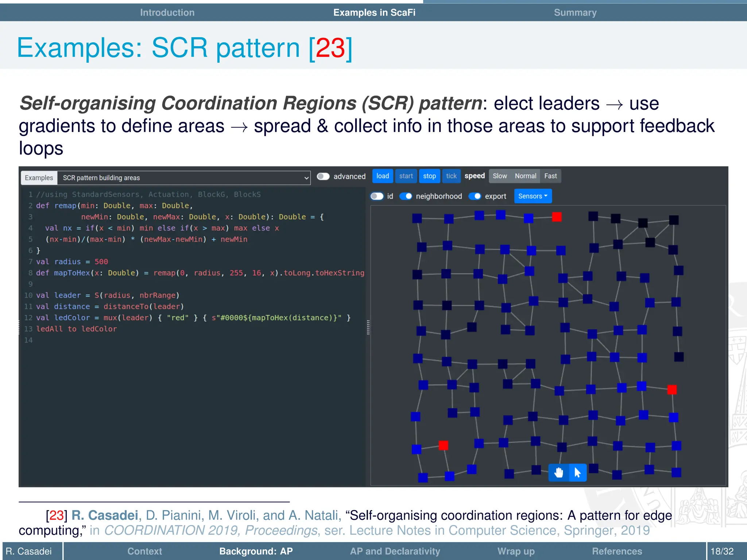Open the SCR pattern building areas dropdown
The height and width of the screenshot is (560, 747).
(x=184, y=178)
